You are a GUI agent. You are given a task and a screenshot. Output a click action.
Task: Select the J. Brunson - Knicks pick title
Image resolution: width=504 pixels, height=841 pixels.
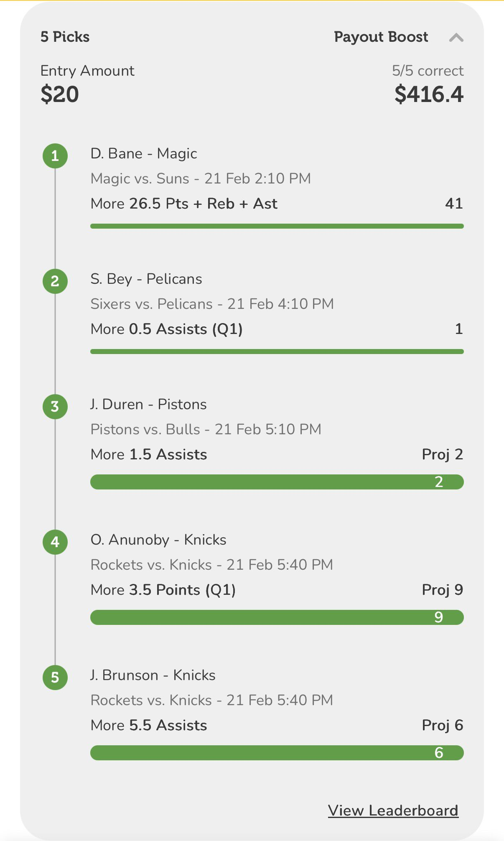coord(153,675)
